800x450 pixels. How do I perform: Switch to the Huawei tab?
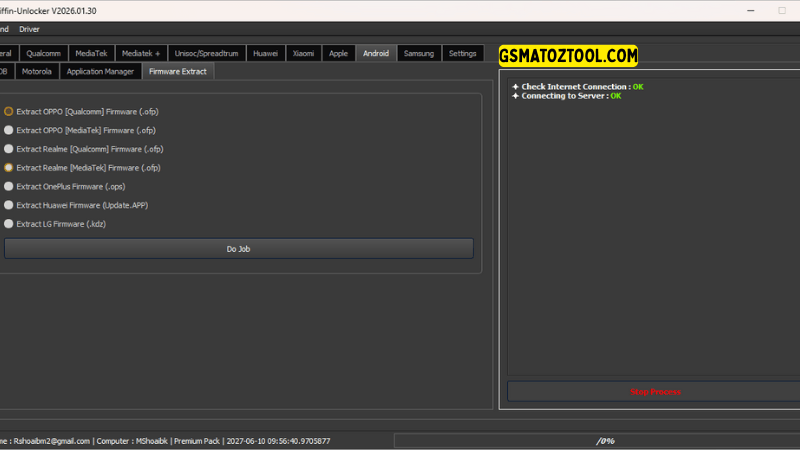click(265, 53)
